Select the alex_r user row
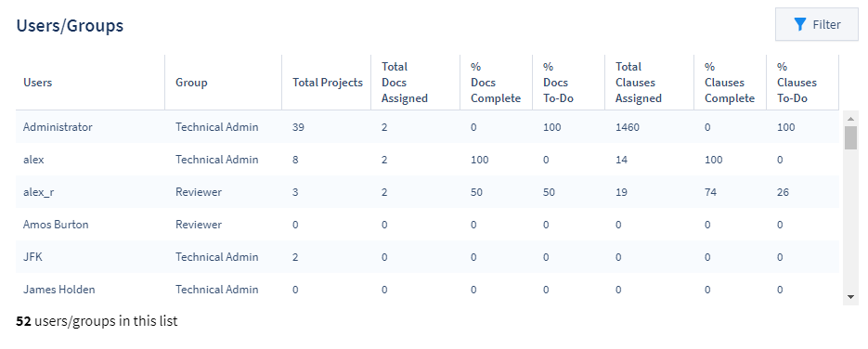The image size is (868, 349). coord(427,192)
